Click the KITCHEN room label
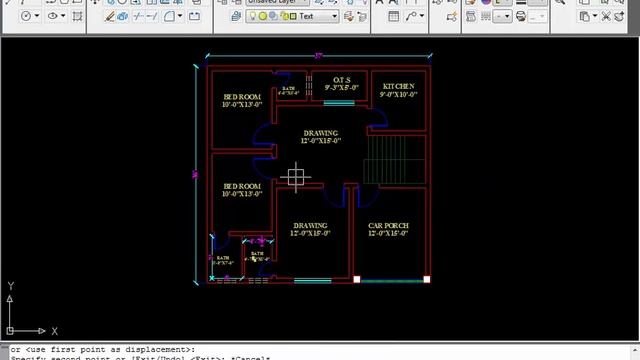 tap(398, 87)
